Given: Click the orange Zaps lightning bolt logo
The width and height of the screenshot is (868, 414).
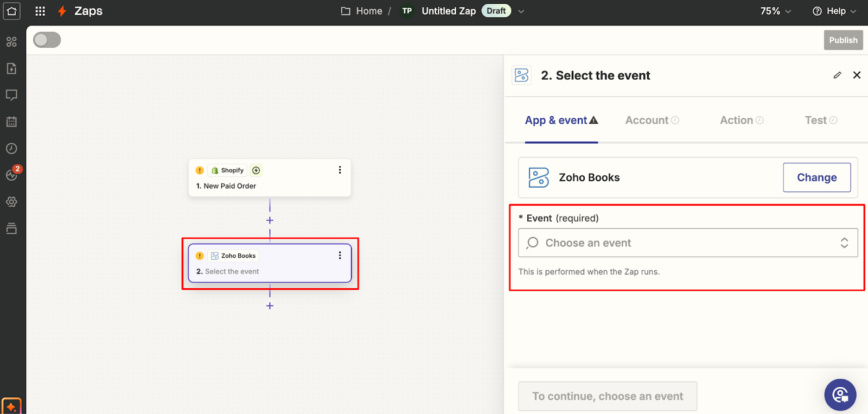Looking at the screenshot, I should click(62, 11).
